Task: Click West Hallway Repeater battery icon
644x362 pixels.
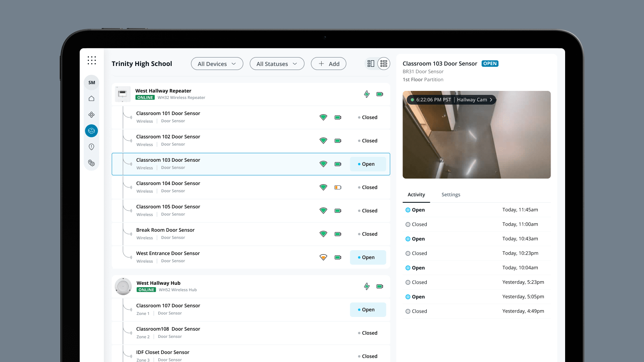Action: [380, 94]
